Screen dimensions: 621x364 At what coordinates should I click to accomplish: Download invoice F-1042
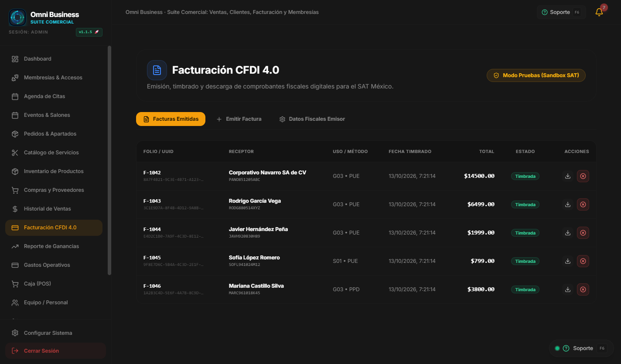click(568, 176)
